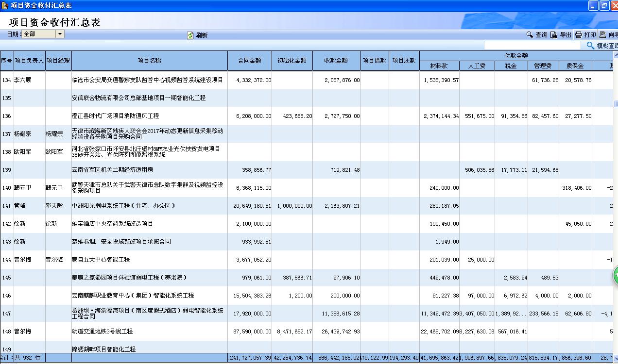Screen dimensions: 618x364
Task: Click the 刷新 refresh icon
Action: click(190, 35)
